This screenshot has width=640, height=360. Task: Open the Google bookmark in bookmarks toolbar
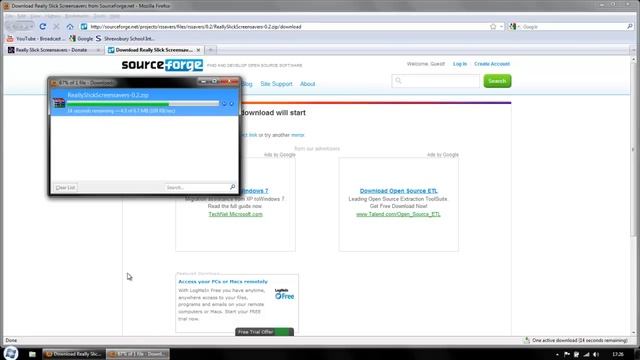(81, 38)
